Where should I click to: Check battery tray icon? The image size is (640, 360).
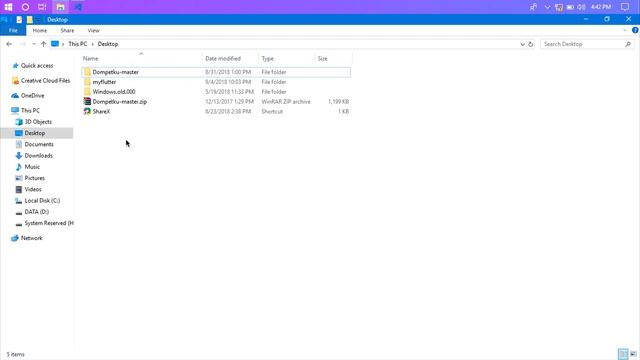[570, 7]
